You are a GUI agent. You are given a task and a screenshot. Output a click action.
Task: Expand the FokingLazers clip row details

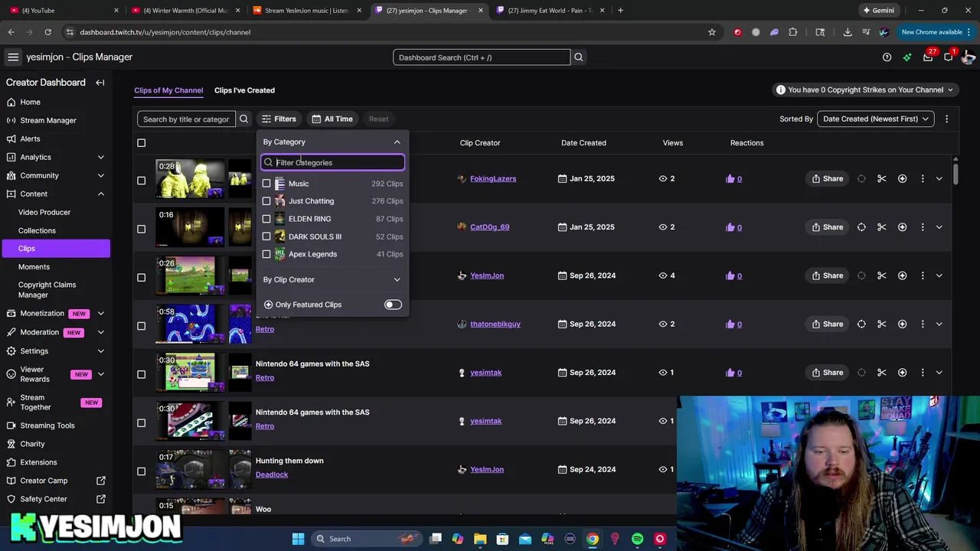pos(939,179)
